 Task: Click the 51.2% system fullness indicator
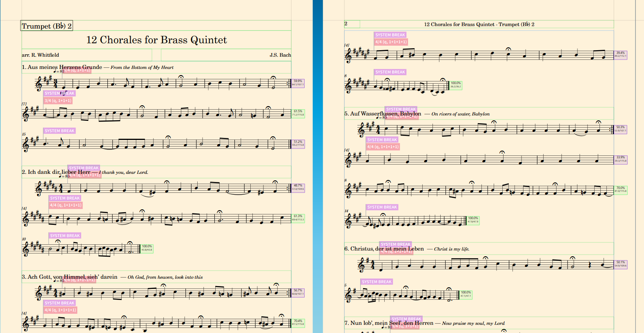[298, 143]
